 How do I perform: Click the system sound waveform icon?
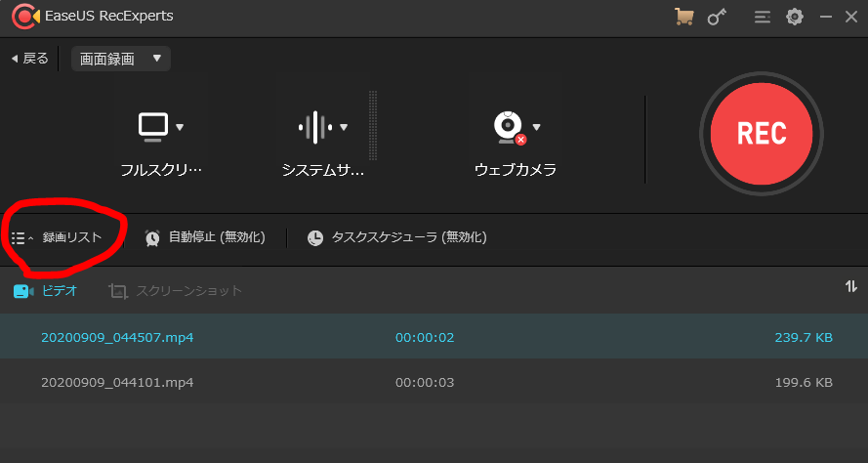pyautogui.click(x=315, y=127)
